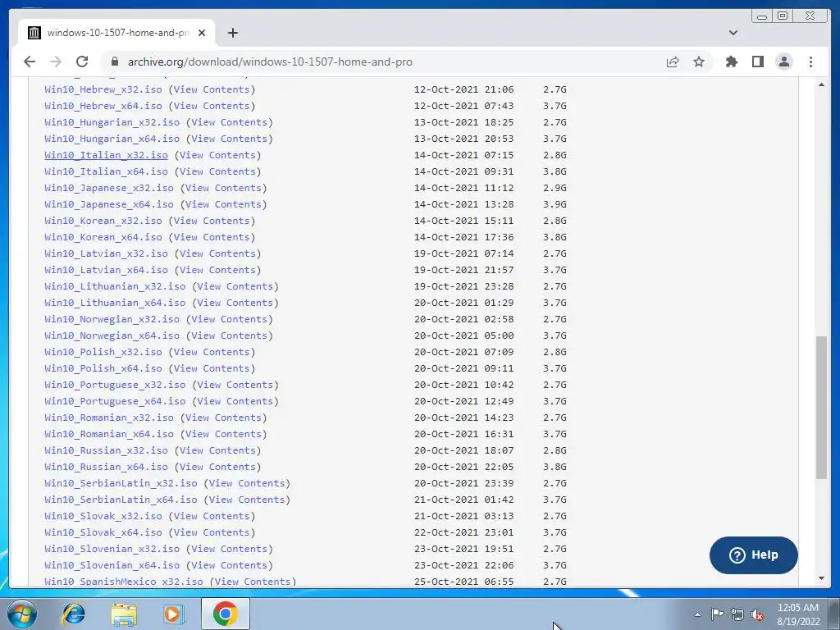Download Win10_Slovak_x64.iso

pos(103,532)
